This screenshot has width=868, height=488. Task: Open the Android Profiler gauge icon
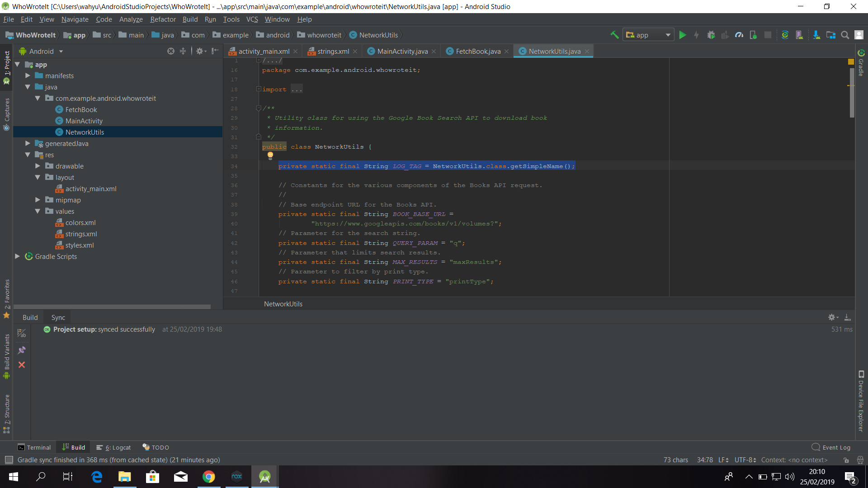[739, 35]
